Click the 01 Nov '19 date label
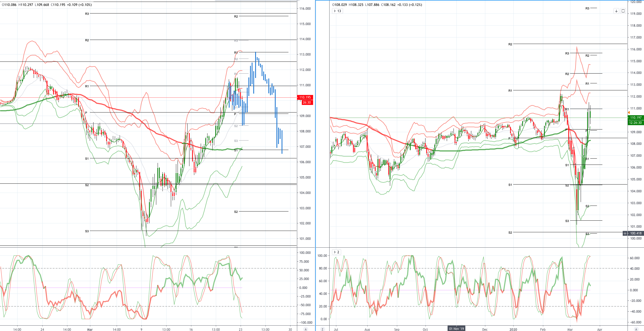 (x=456, y=329)
